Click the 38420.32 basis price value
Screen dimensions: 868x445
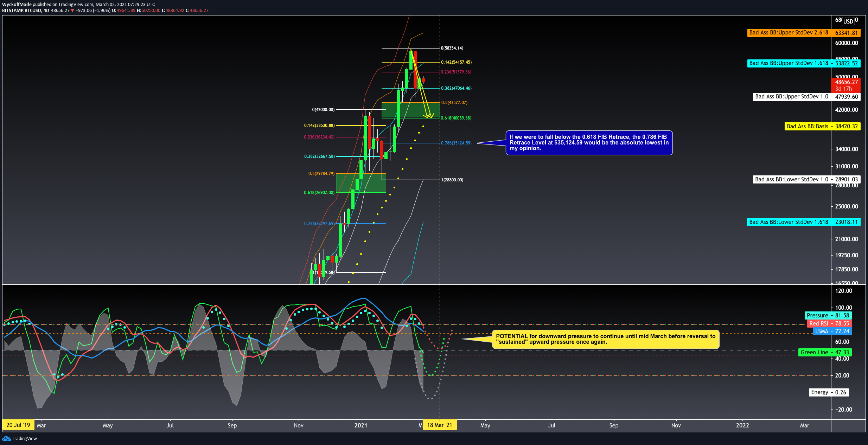(x=846, y=126)
